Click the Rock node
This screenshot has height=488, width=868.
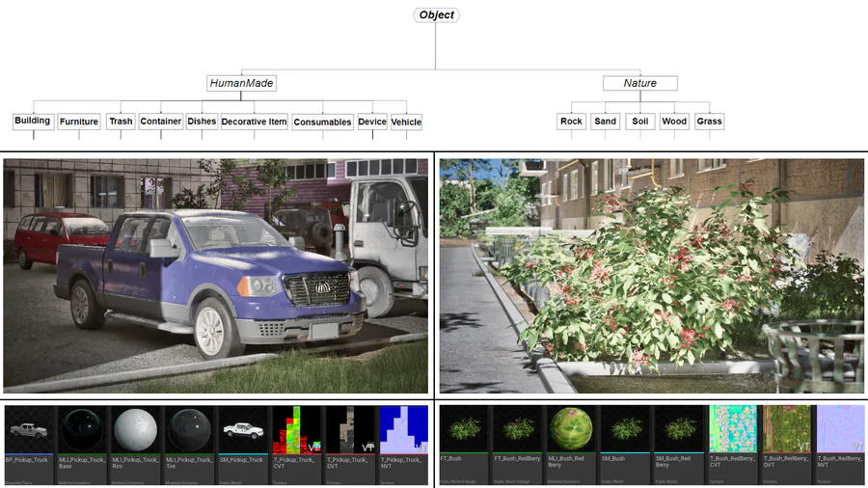571,122
